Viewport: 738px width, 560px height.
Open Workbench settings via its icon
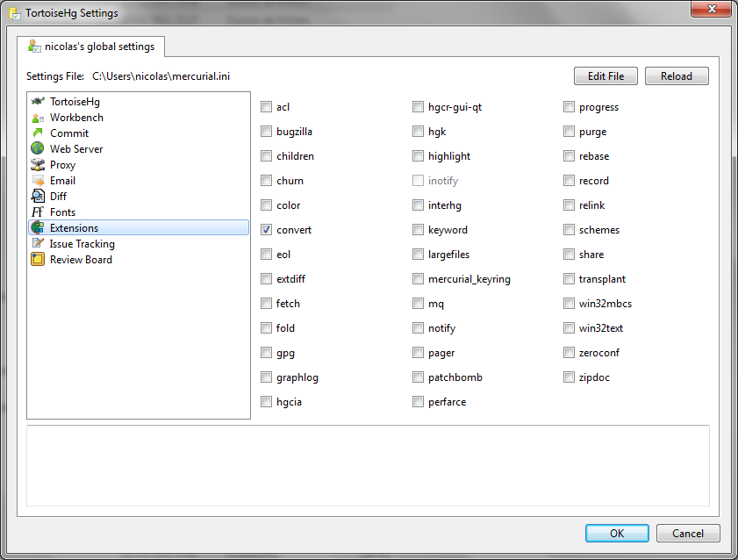[38, 118]
